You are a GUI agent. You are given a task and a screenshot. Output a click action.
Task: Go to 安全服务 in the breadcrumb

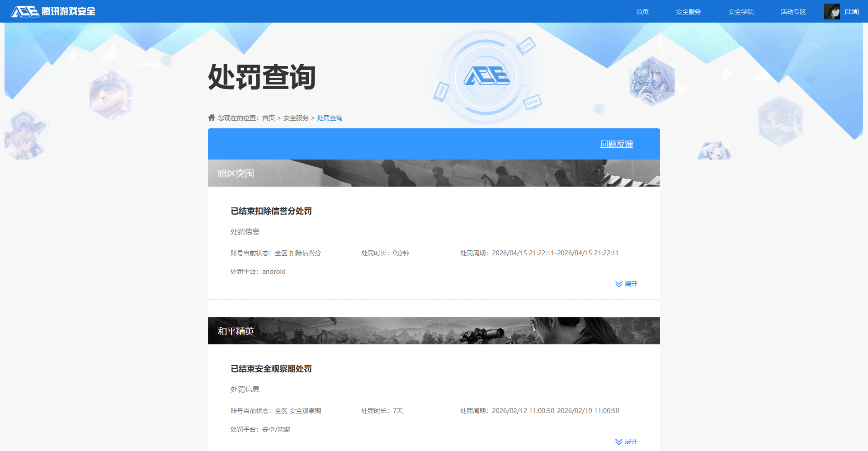[296, 118]
